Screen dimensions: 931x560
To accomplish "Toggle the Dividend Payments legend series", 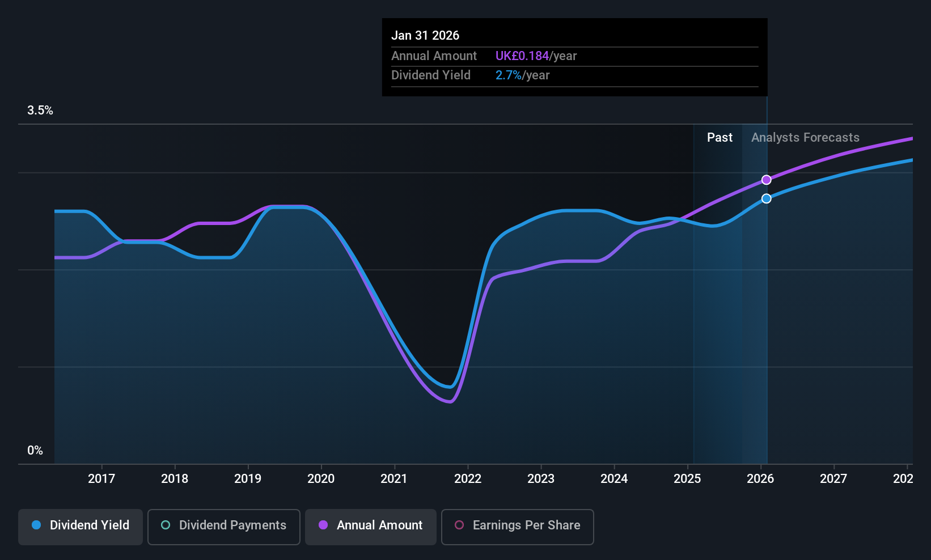I will click(223, 527).
